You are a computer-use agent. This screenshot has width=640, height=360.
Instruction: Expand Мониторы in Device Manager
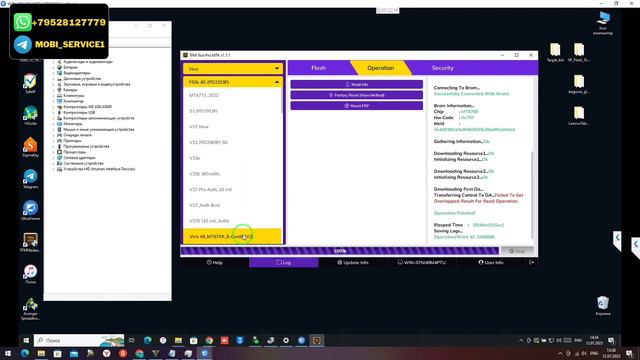pyautogui.click(x=53, y=124)
